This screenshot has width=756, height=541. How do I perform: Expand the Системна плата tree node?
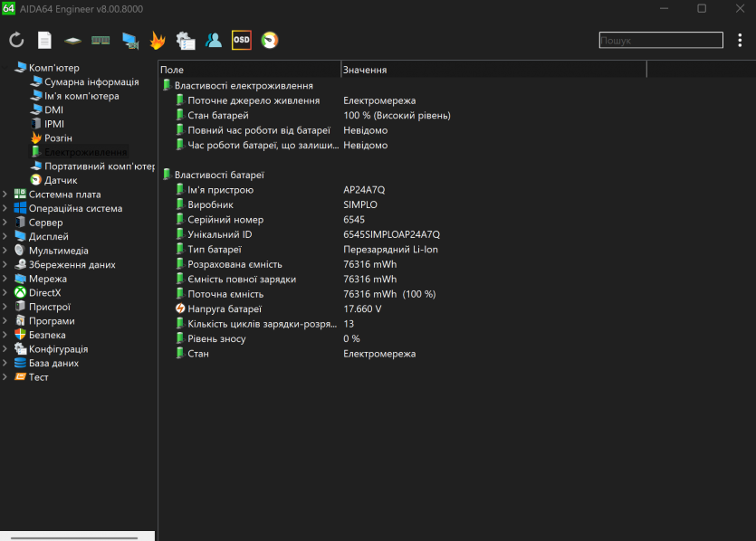coord(5,195)
